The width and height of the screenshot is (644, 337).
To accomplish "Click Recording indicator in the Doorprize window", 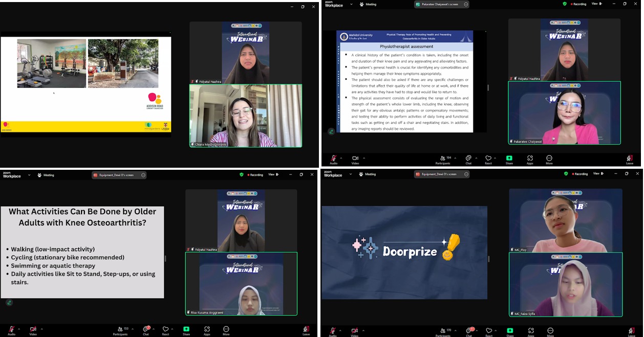I will click(579, 174).
